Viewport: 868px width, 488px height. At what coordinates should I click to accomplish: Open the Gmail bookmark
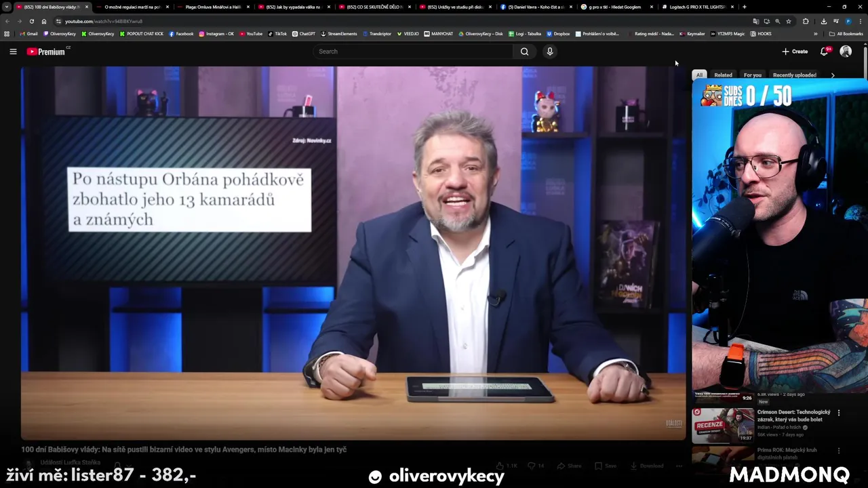pyautogui.click(x=28, y=33)
